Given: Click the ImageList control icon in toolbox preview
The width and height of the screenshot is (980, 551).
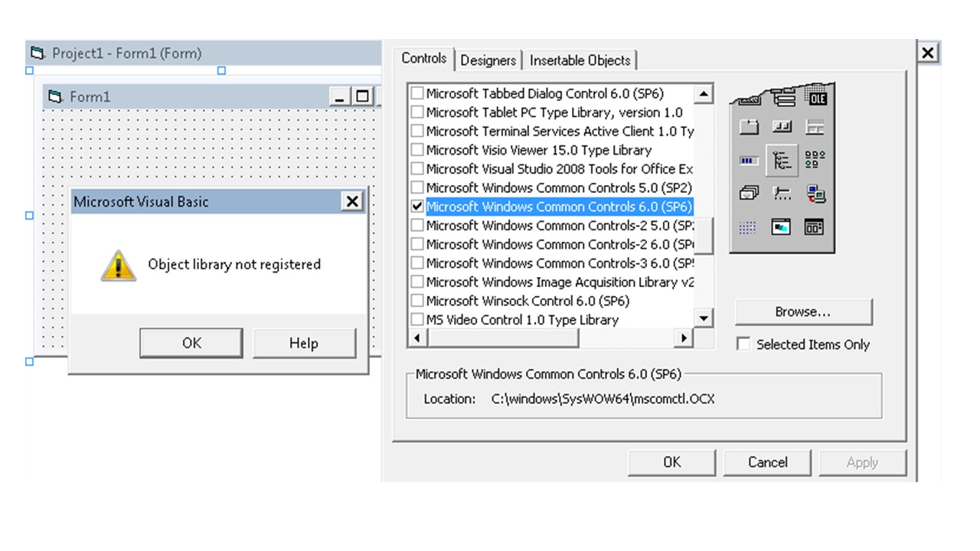Looking at the screenshot, I should 749,194.
